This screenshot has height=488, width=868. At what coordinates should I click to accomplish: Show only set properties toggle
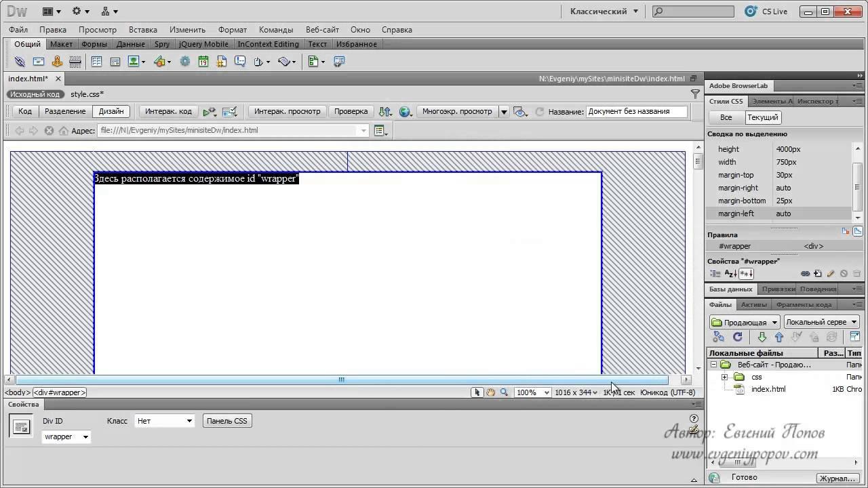pos(746,274)
